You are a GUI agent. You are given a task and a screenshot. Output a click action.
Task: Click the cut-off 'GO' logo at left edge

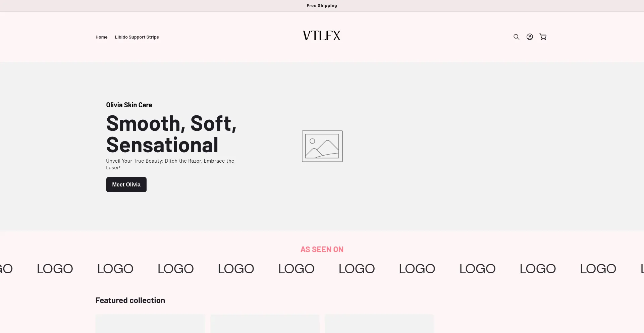coord(6,269)
